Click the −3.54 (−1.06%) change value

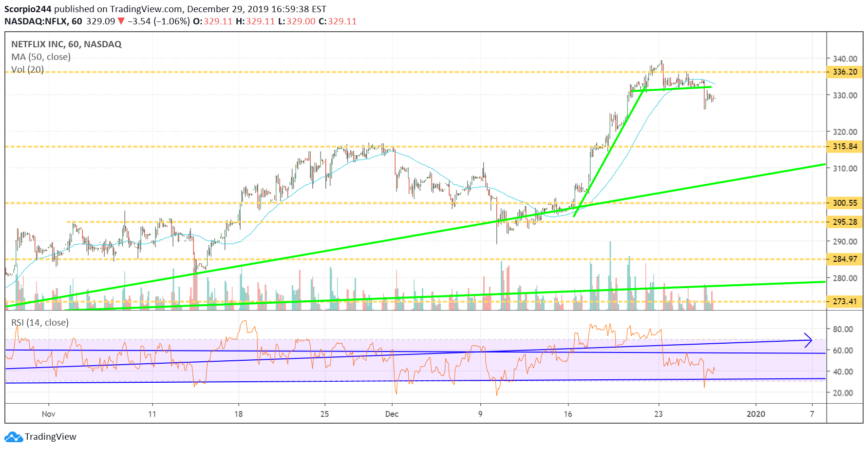[x=159, y=21]
